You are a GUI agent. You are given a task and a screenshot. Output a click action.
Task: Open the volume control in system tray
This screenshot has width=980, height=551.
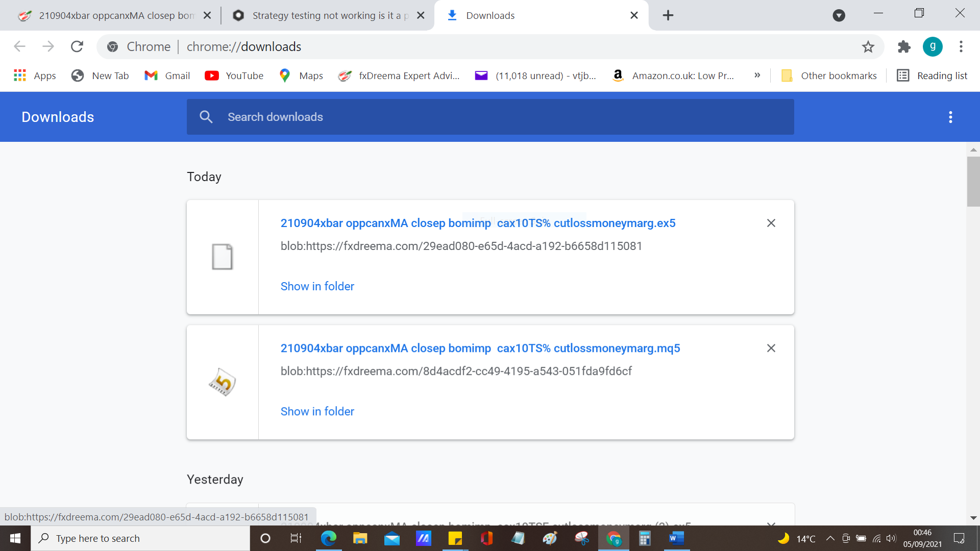tap(891, 538)
